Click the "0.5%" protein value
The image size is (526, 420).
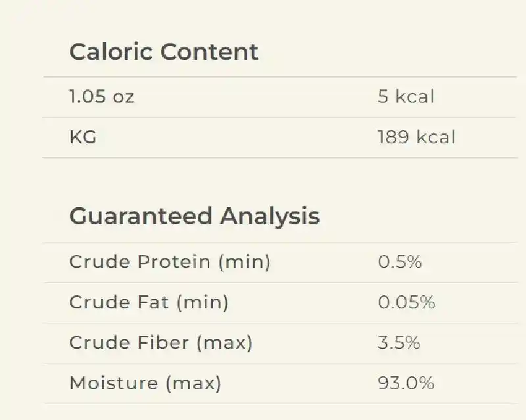click(400, 262)
